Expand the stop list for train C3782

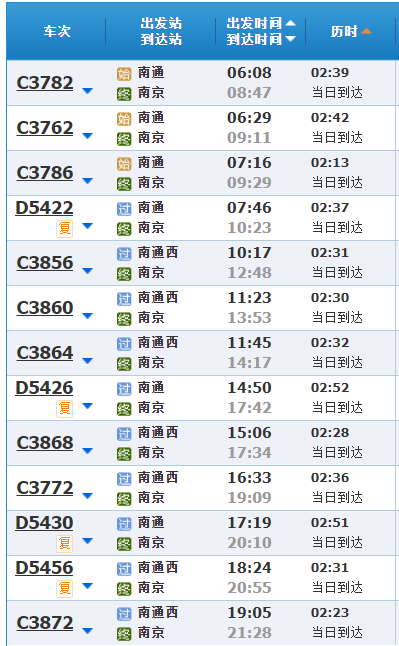coord(87,91)
